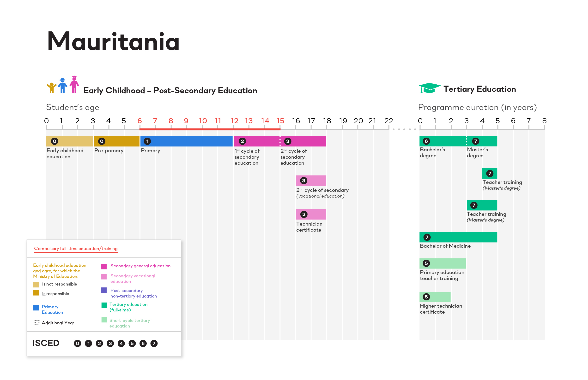Click the Technician certificate bar
The width and height of the screenshot is (588, 380).
(x=311, y=214)
